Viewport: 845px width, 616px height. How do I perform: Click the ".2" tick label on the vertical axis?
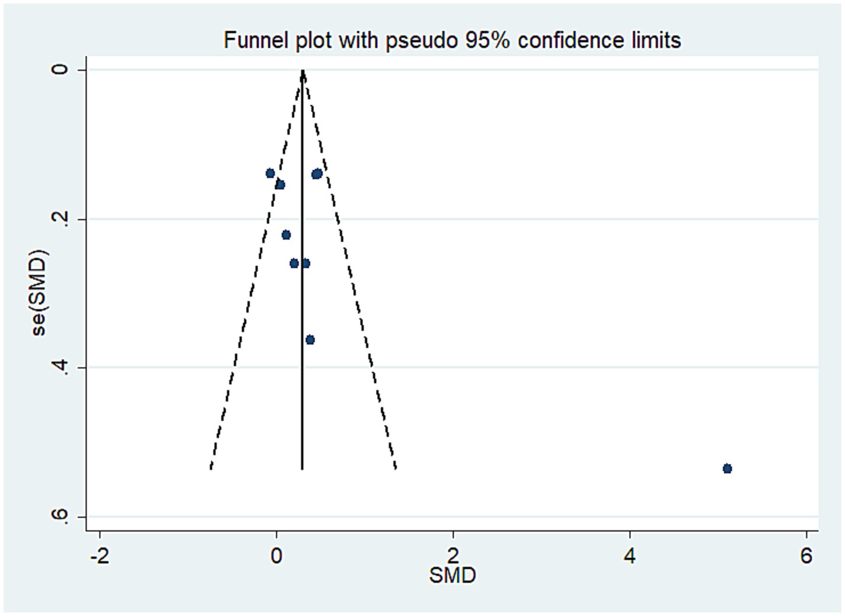[59, 219]
